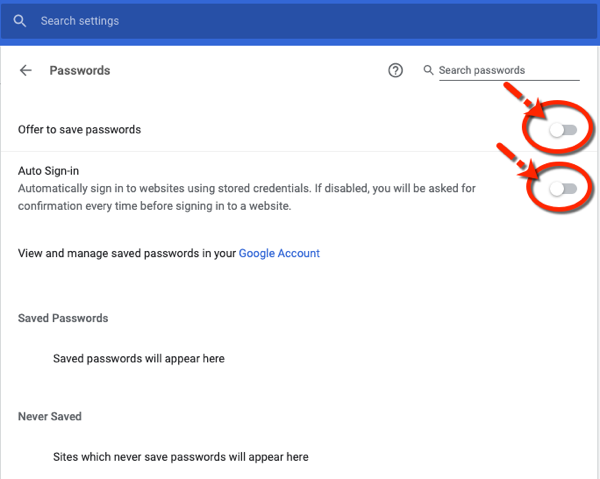Toggle the Auto Sign-in switch
The width and height of the screenshot is (600, 479).
(562, 188)
